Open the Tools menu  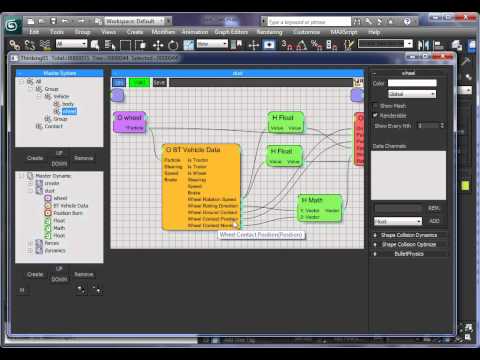pyautogui.click(x=57, y=32)
